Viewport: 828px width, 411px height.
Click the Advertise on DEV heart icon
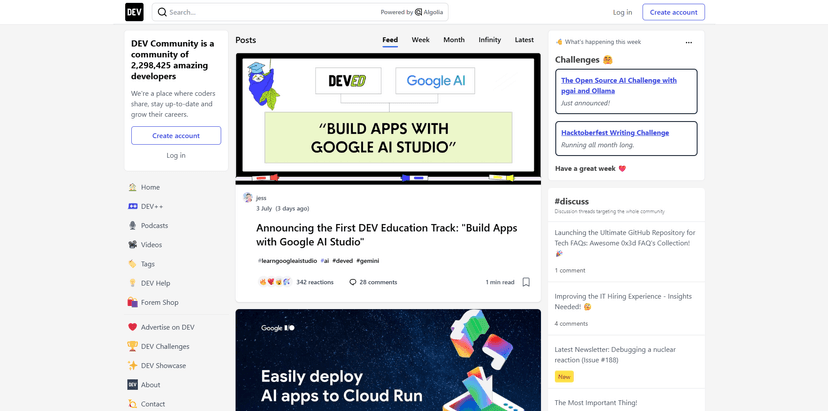pyautogui.click(x=133, y=327)
